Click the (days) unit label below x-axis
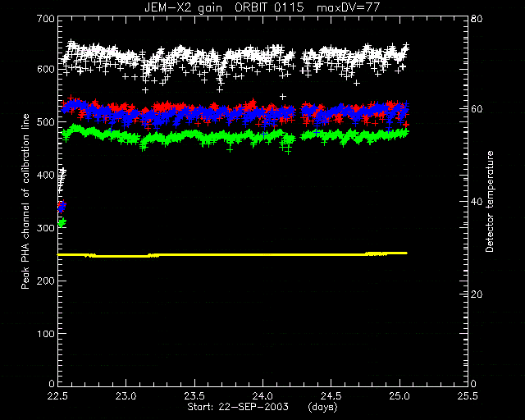525x420 pixels. click(322, 407)
